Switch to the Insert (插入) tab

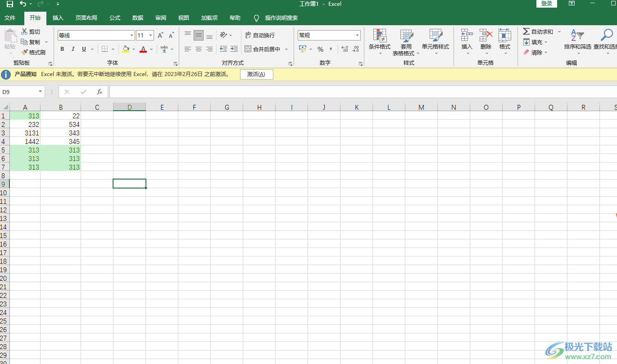[x=58, y=18]
